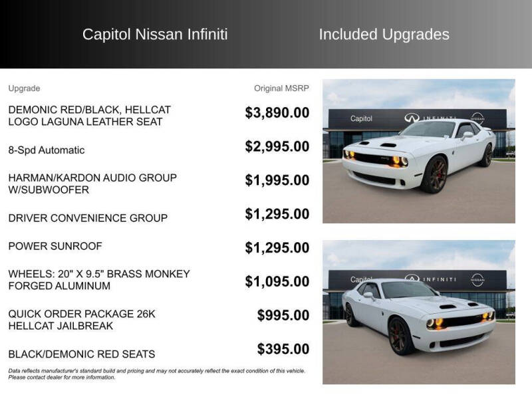
Task: Click the $3,890.00 price
Action: 277,113
